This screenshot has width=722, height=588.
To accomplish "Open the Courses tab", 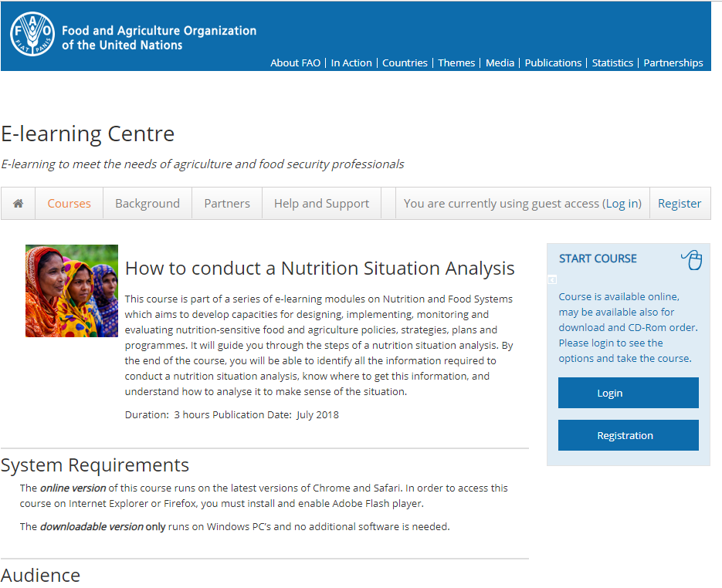I will 69,204.
